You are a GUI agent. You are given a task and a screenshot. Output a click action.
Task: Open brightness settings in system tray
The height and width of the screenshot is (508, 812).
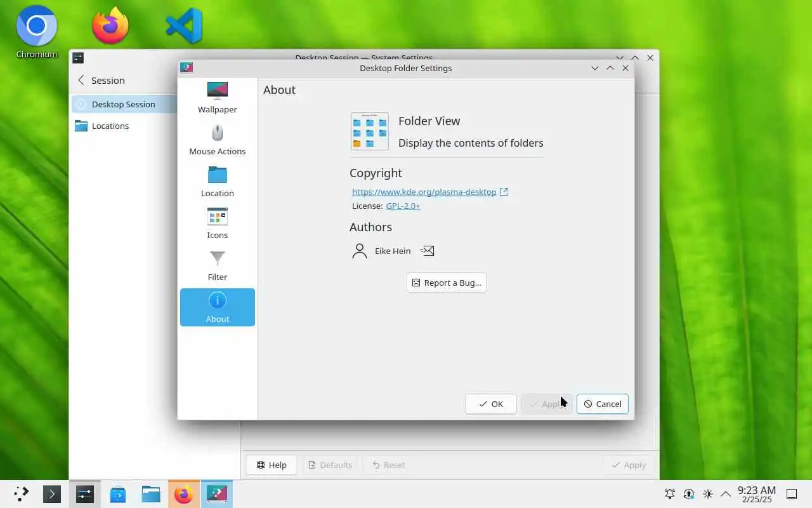point(708,494)
